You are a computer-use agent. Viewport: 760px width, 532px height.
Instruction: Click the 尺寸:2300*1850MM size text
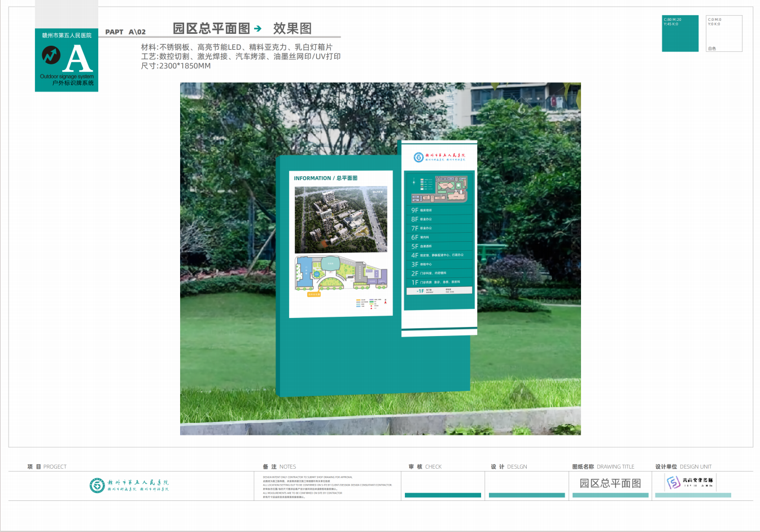point(176,66)
